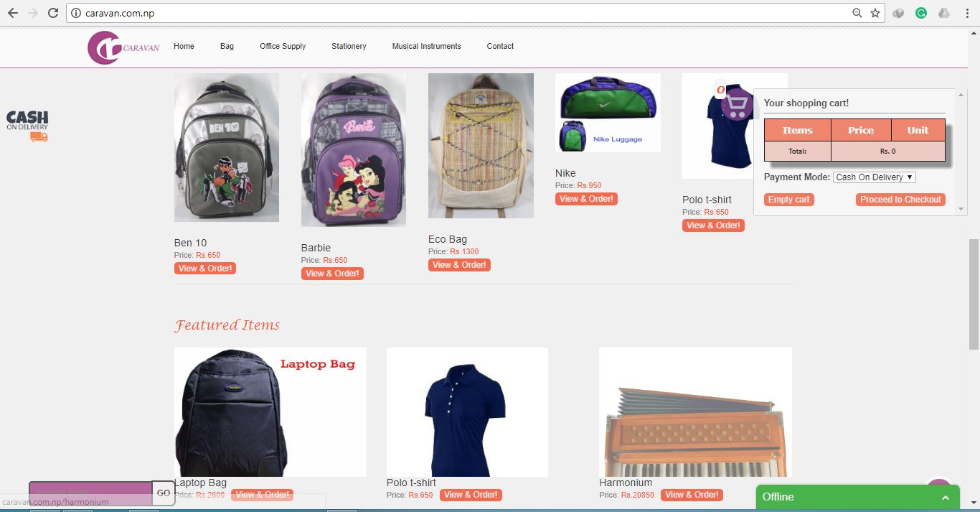
Task: Click Proceed to Checkout button
Action: tap(900, 200)
